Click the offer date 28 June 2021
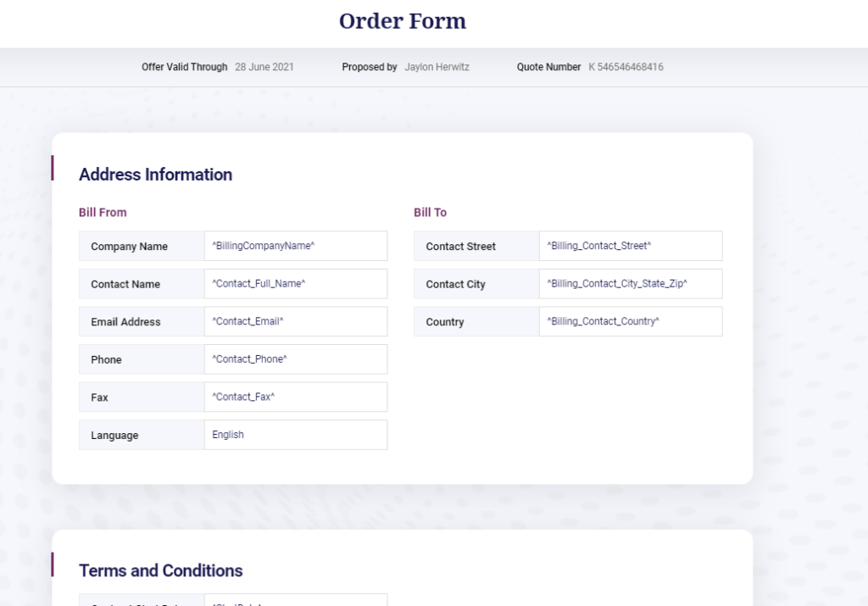Viewport: 868px width, 606px height. pos(264,67)
